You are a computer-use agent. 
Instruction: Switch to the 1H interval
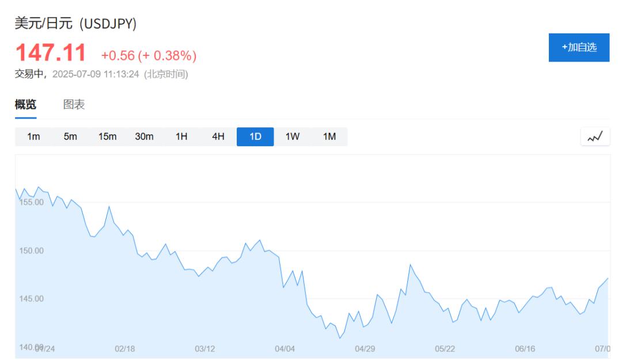(181, 137)
